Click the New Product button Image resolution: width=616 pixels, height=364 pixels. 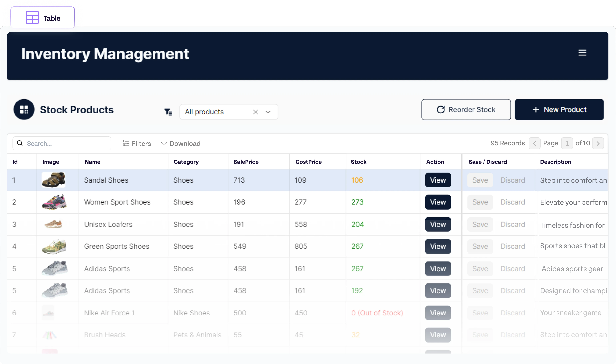(559, 110)
